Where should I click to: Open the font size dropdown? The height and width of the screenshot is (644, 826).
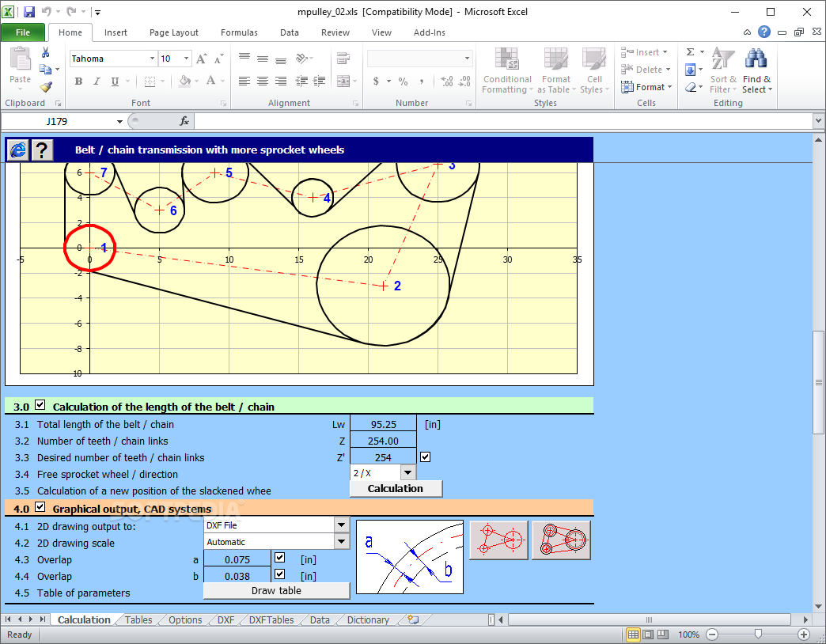coord(186,59)
